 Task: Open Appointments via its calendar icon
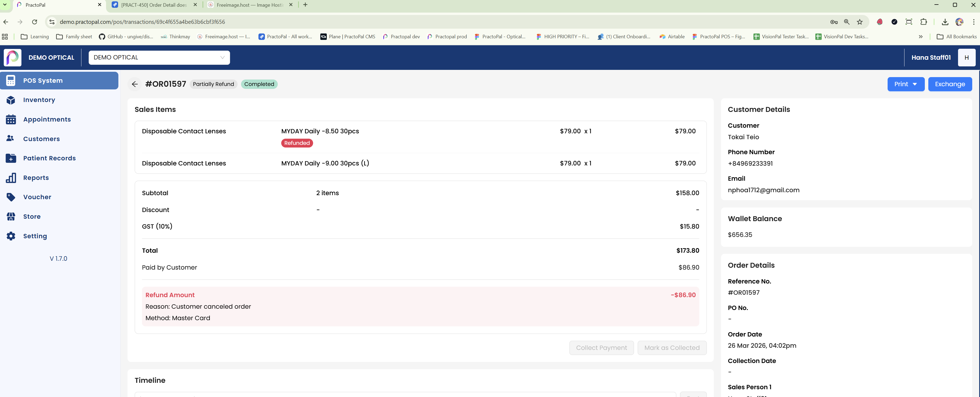11,119
